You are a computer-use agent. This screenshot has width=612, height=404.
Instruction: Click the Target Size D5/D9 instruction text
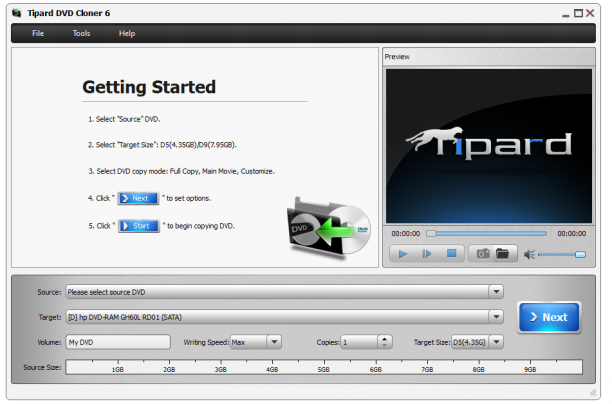(166, 145)
